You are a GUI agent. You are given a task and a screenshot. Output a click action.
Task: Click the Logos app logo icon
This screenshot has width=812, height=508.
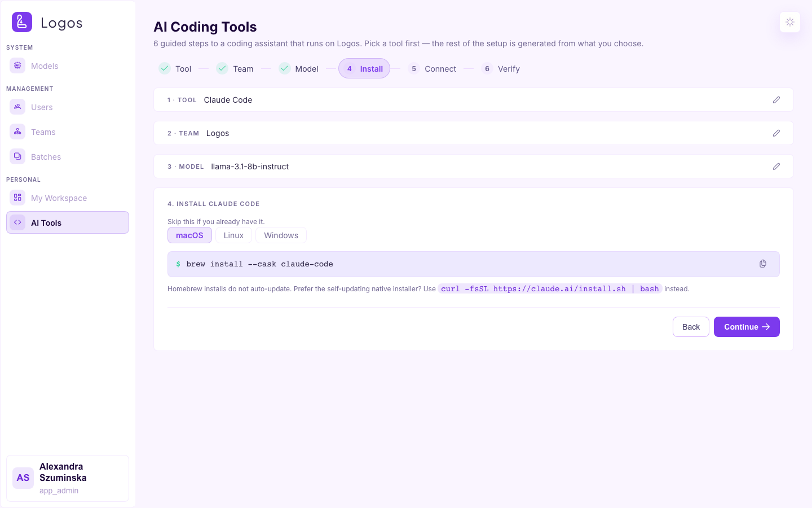[22, 22]
